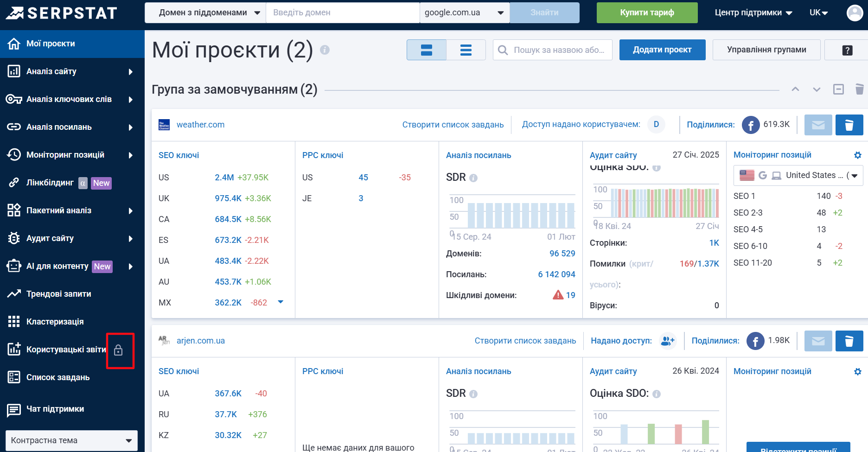
Task: Collapse the default group with minus icon
Action: coord(838,89)
